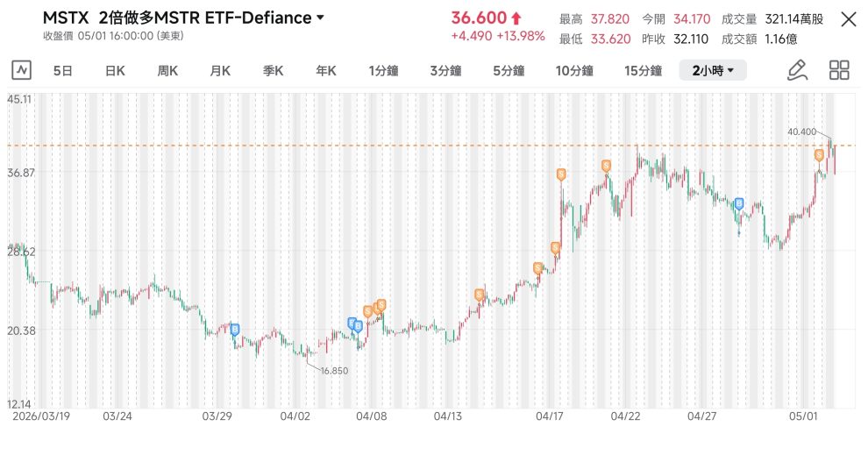
Task: Click the blue B marker near 03/29
Action: (235, 330)
